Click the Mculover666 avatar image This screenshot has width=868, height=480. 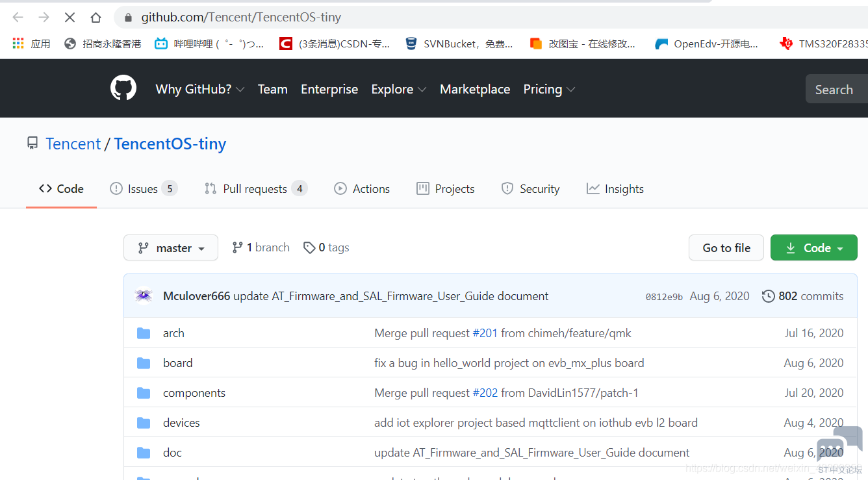click(144, 296)
